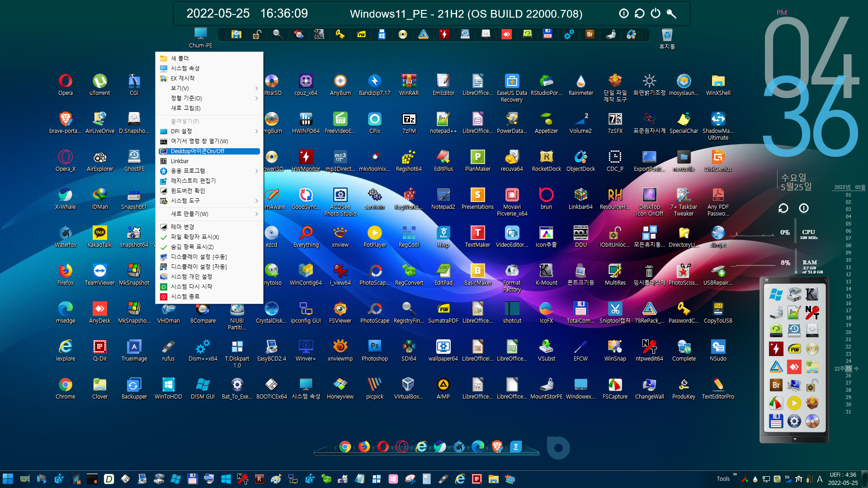Expand the DPI 설정 submenu
Viewport: 868px width, 488px height.
coord(209,131)
